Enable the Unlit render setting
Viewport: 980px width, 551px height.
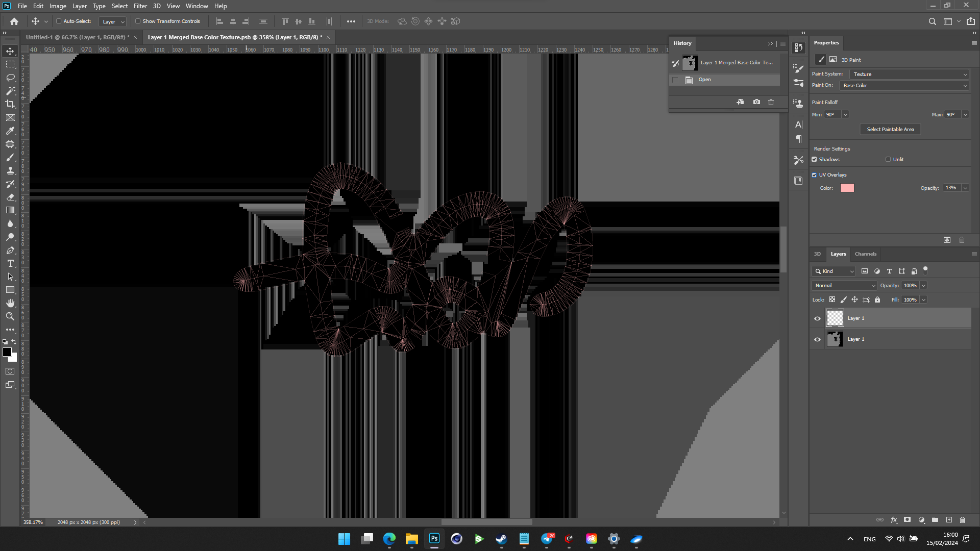tap(888, 159)
